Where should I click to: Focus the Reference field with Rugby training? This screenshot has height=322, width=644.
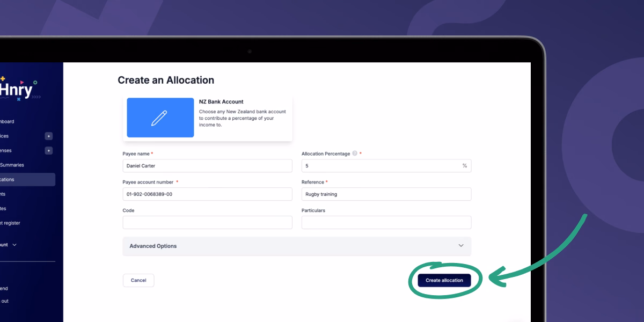point(386,194)
